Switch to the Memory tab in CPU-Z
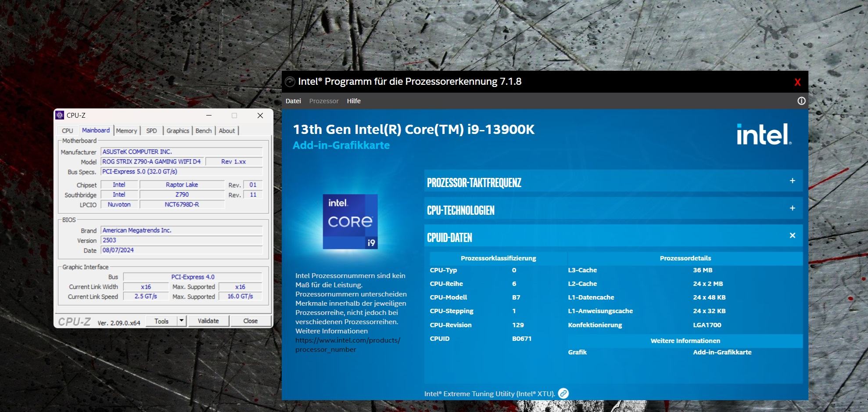 [126, 131]
